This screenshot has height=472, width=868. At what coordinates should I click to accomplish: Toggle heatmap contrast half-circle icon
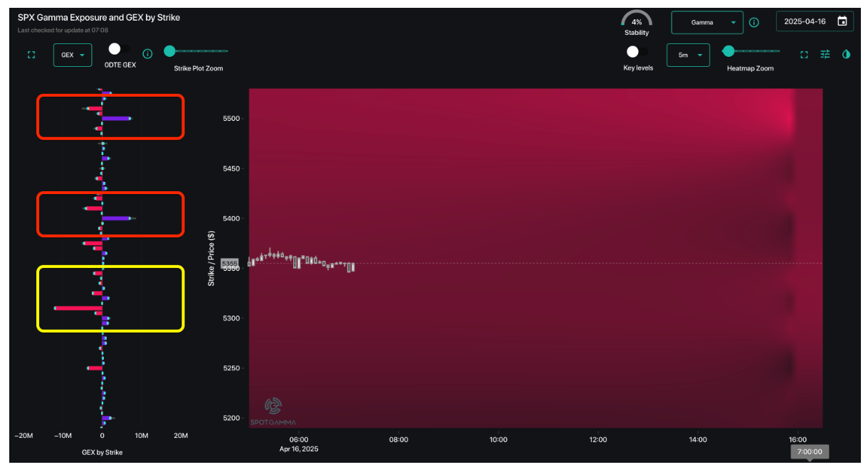(x=846, y=54)
